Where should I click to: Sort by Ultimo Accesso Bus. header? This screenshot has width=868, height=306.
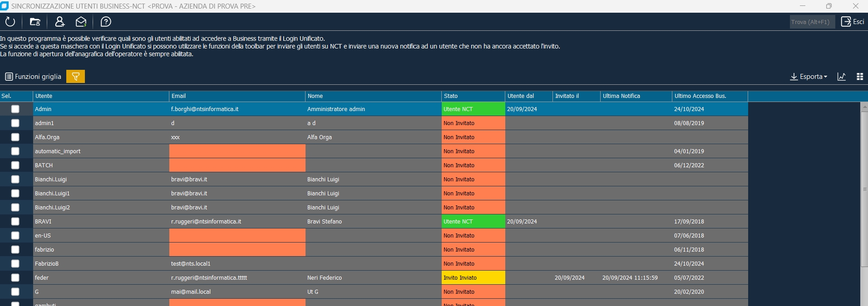coord(710,96)
